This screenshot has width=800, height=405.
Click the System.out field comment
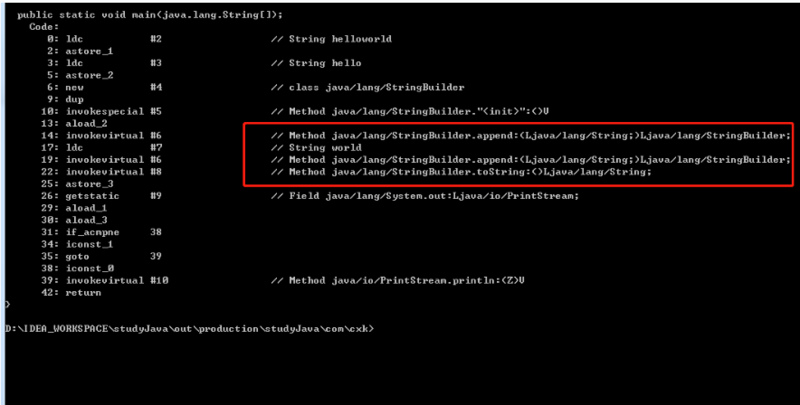tap(425, 195)
